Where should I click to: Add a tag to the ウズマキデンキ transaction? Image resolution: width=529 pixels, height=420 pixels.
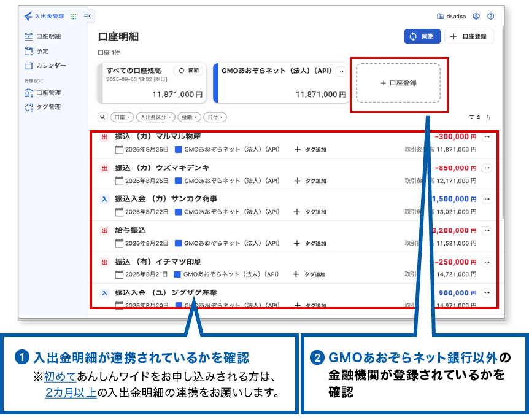tap(311, 181)
